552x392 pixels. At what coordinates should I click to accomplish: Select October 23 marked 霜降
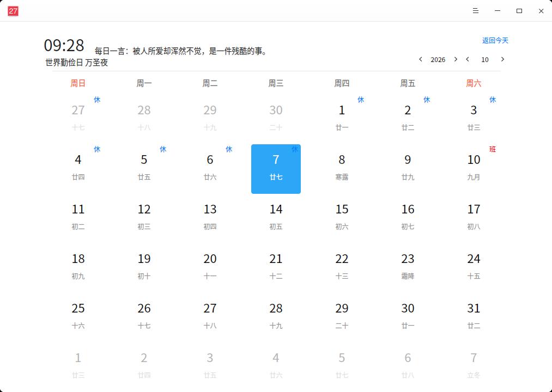(408, 268)
